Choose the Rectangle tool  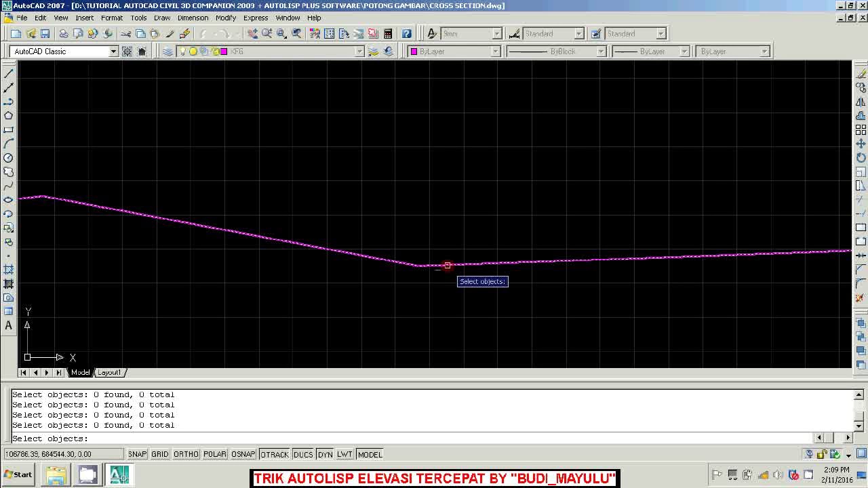point(8,129)
